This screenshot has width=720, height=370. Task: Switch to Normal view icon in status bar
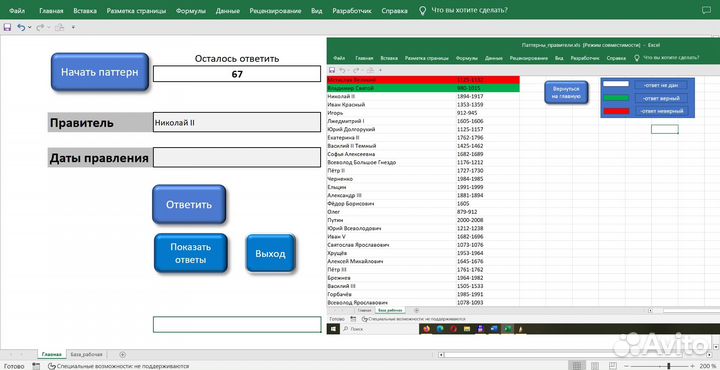pyautogui.click(x=577, y=366)
